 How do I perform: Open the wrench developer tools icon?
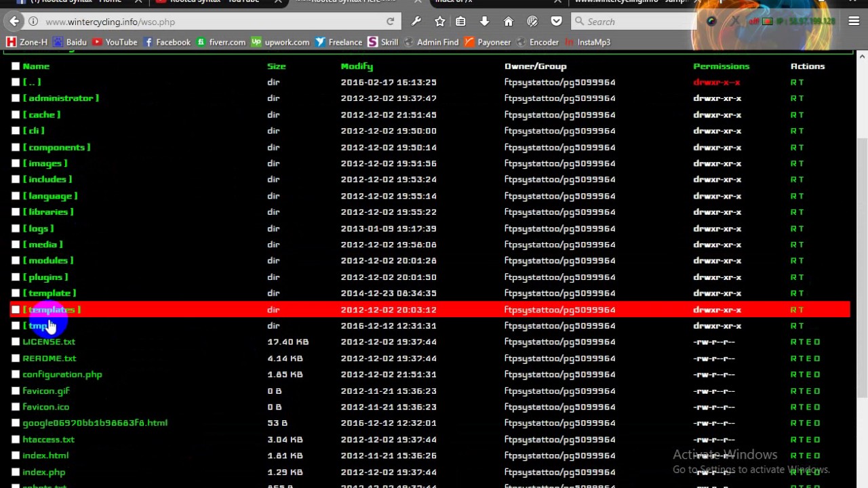point(416,22)
